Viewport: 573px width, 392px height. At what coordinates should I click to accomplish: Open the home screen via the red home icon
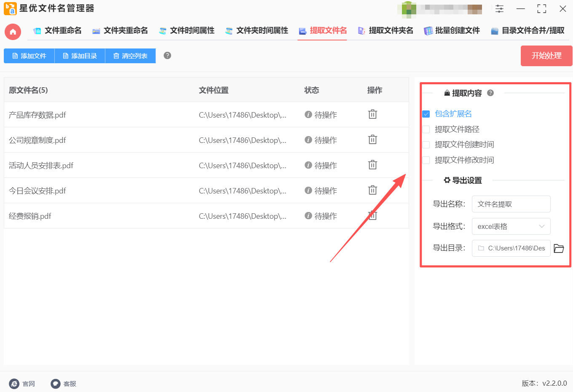tap(12, 31)
